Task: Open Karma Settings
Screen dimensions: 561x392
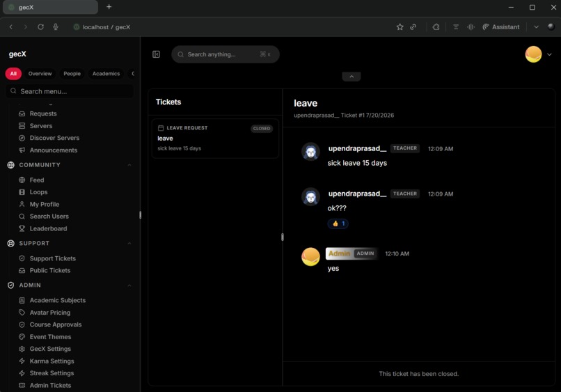Action: pos(52,361)
